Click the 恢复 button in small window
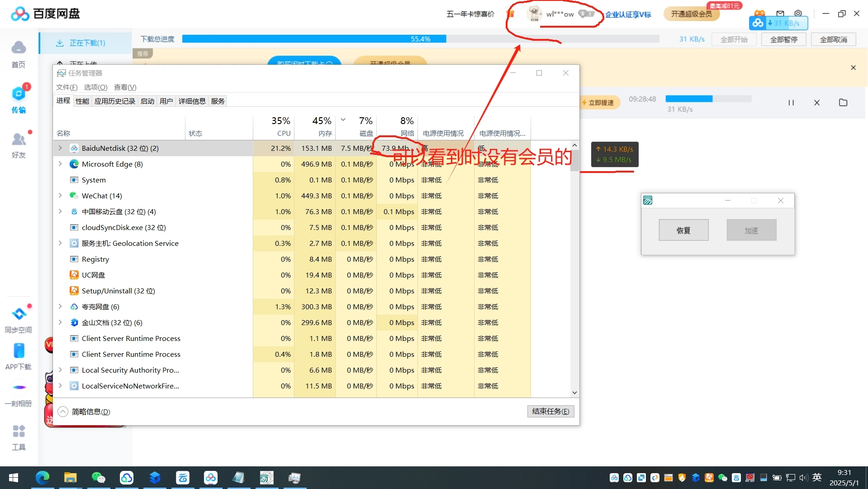Viewport: 868px width, 489px height. pyautogui.click(x=683, y=230)
